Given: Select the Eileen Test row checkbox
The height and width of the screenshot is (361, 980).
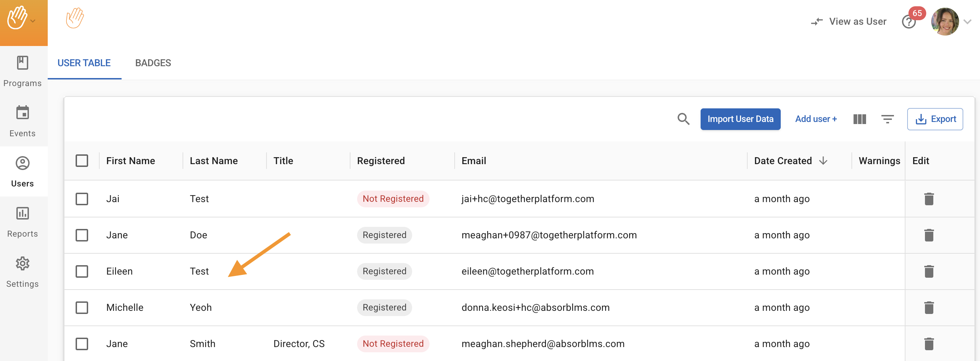Looking at the screenshot, I should pos(82,271).
